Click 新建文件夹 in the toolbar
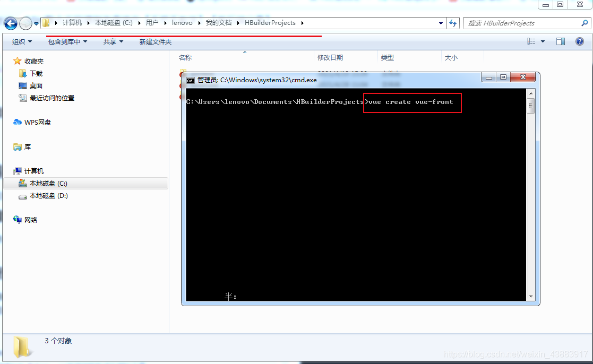The width and height of the screenshot is (593, 364). 156,41
